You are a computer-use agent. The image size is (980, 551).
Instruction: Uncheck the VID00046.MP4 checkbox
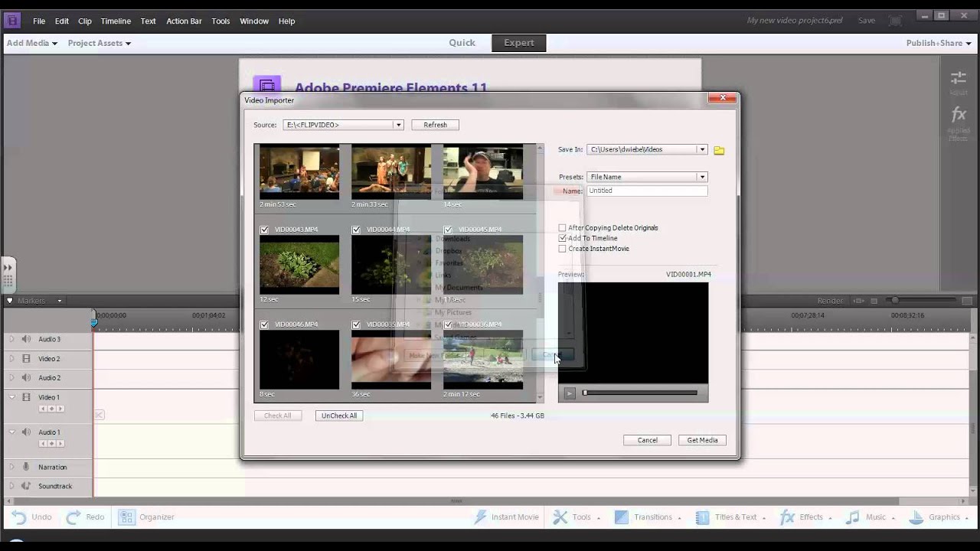[264, 324]
